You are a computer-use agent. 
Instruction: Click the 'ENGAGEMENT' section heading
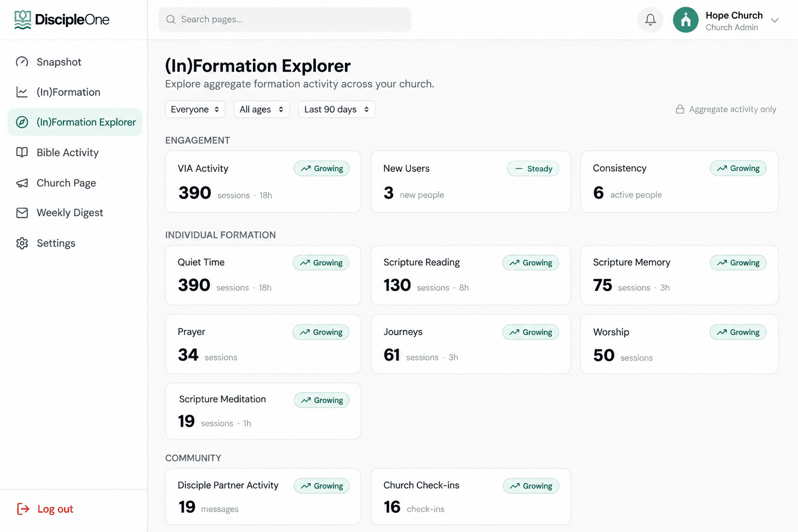pyautogui.click(x=197, y=140)
